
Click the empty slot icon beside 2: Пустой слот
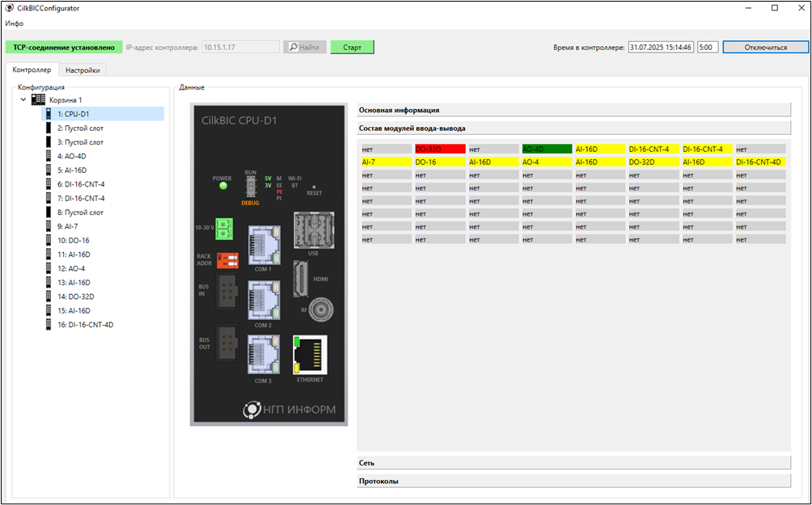[x=49, y=128]
